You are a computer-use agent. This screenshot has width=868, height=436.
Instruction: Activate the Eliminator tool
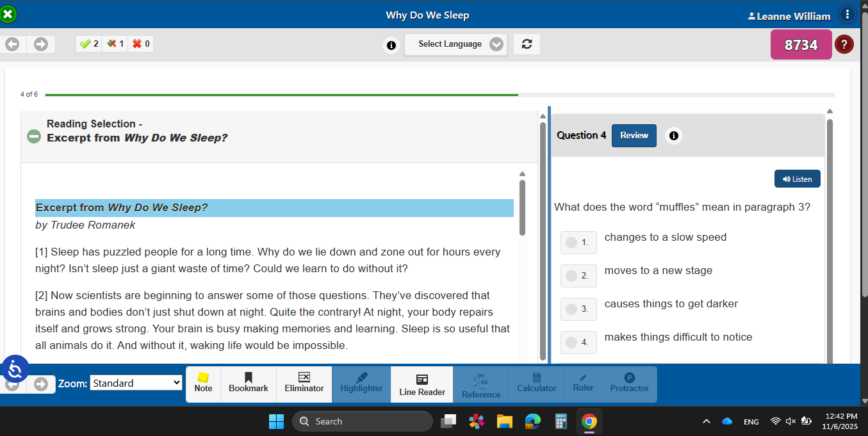[304, 384]
